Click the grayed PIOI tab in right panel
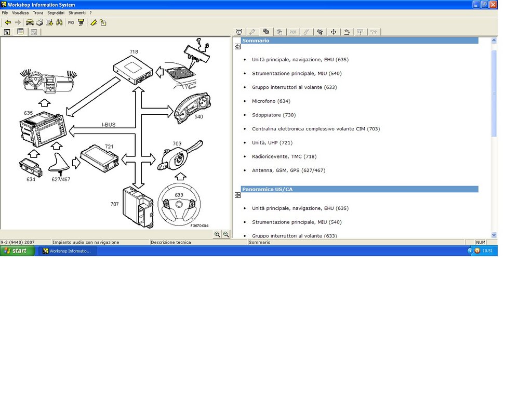 292,32
